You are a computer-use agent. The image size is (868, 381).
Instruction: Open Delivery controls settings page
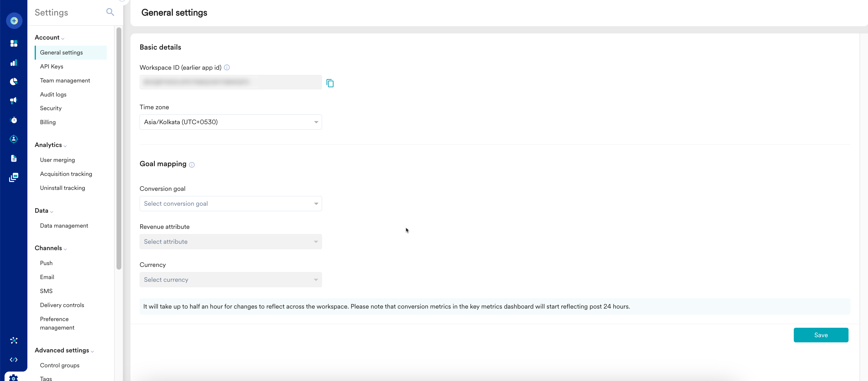pyautogui.click(x=62, y=305)
